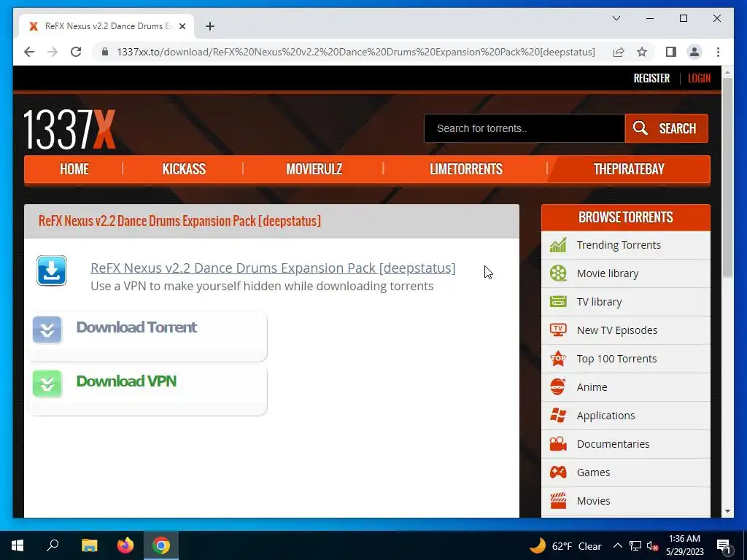
Task: Click the magnifier icon in SEARCH button
Action: (640, 128)
